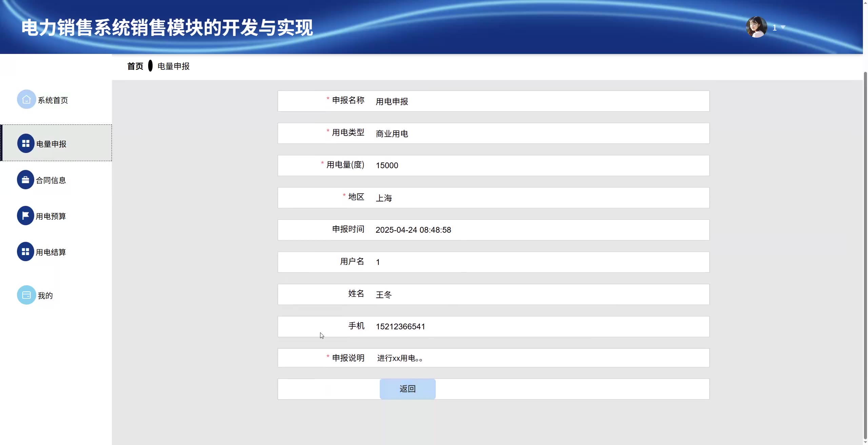The width and height of the screenshot is (868, 445).
Task: Go to 首页 in breadcrumb
Action: tap(135, 66)
